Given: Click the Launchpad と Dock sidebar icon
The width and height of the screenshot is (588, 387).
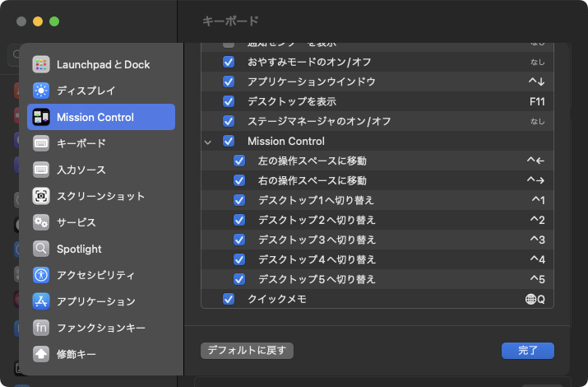Looking at the screenshot, I should (x=42, y=64).
